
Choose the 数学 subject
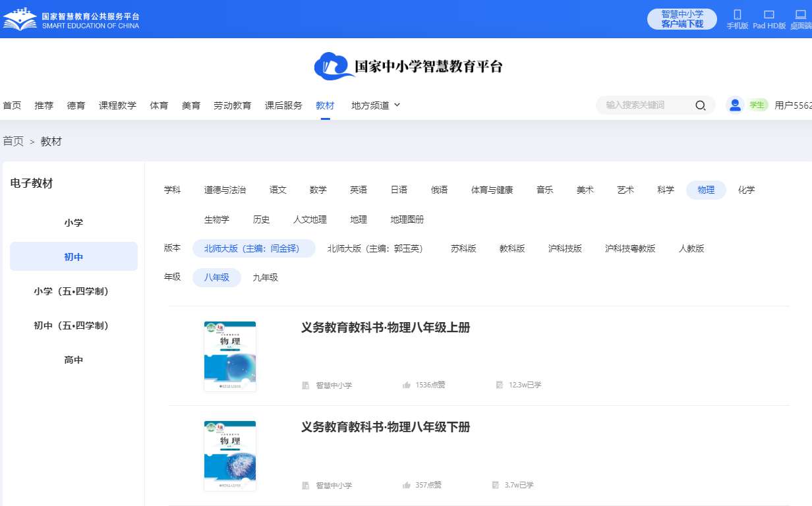click(x=318, y=190)
